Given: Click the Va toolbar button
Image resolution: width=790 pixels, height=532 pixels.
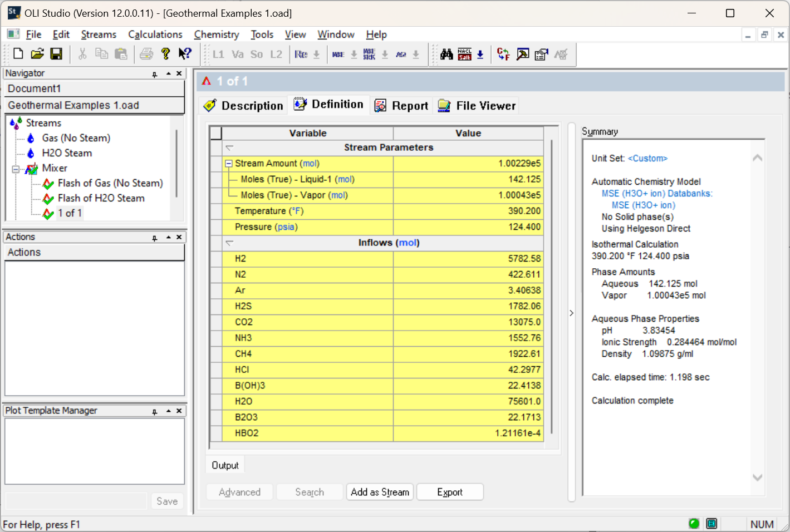Looking at the screenshot, I should [x=238, y=54].
